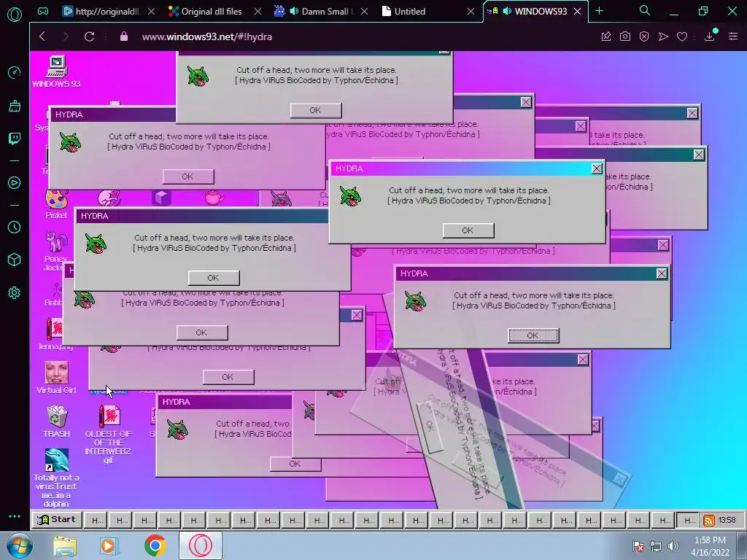747x560 pixels.
Task: Open Action Center flag in system tray
Action: 638,546
